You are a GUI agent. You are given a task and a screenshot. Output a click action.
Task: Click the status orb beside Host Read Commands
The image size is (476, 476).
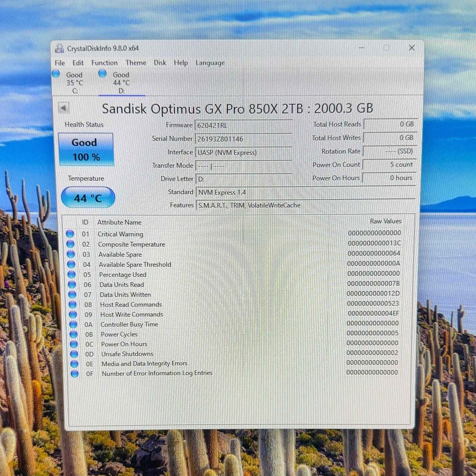73,304
